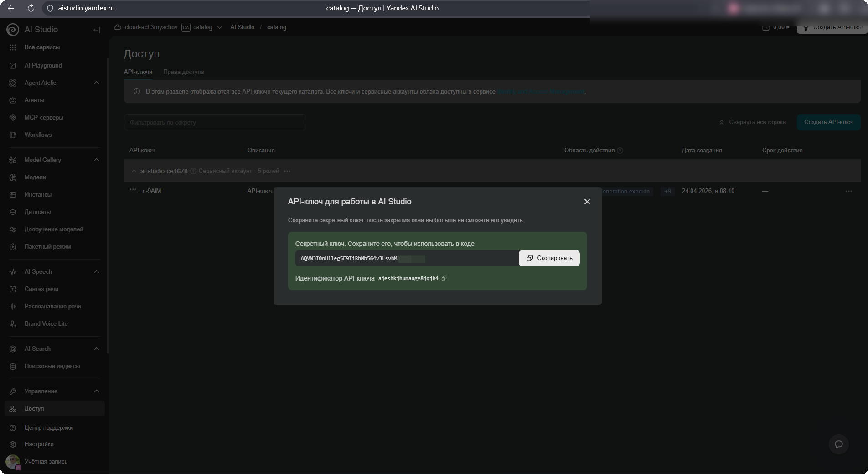Click the date 24.04.2026, в 08:10
Viewport: 868px width, 474px height.
coord(708,191)
